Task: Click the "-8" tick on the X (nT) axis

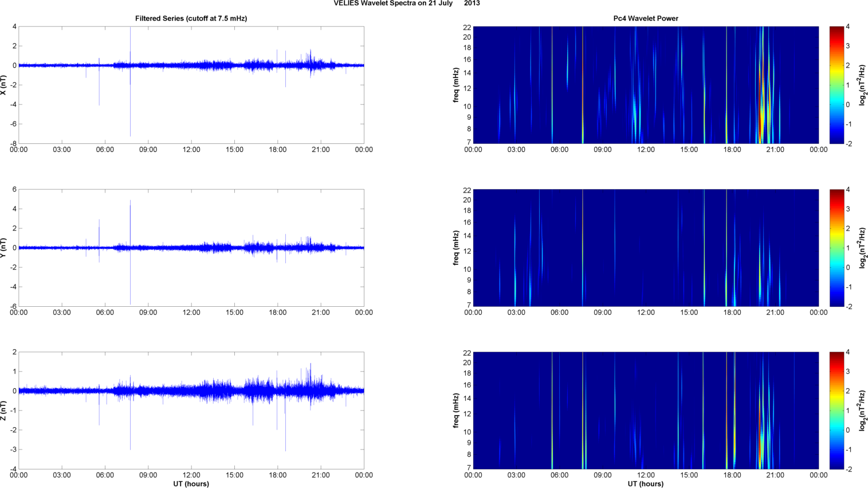Action: (x=13, y=143)
